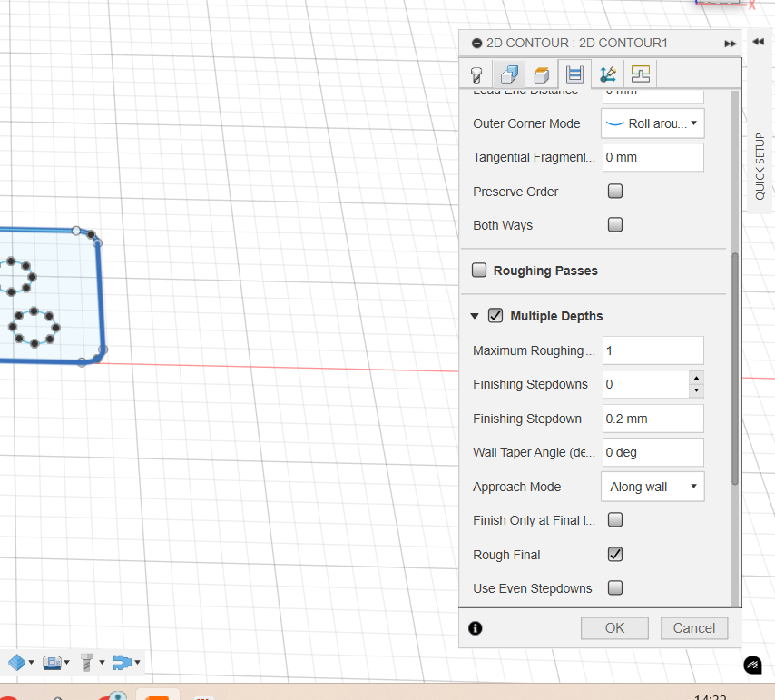Edit the Tangential Fragment field
The width and height of the screenshot is (775, 700).
click(652, 157)
